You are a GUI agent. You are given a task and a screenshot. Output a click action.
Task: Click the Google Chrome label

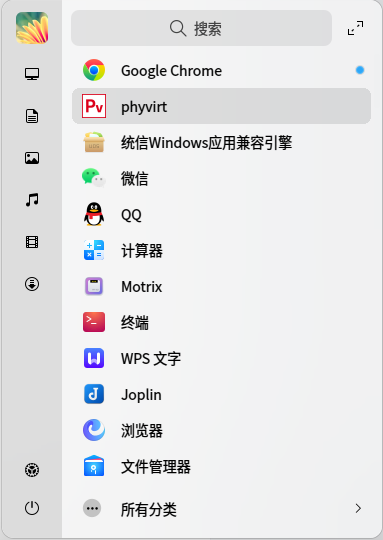(172, 71)
